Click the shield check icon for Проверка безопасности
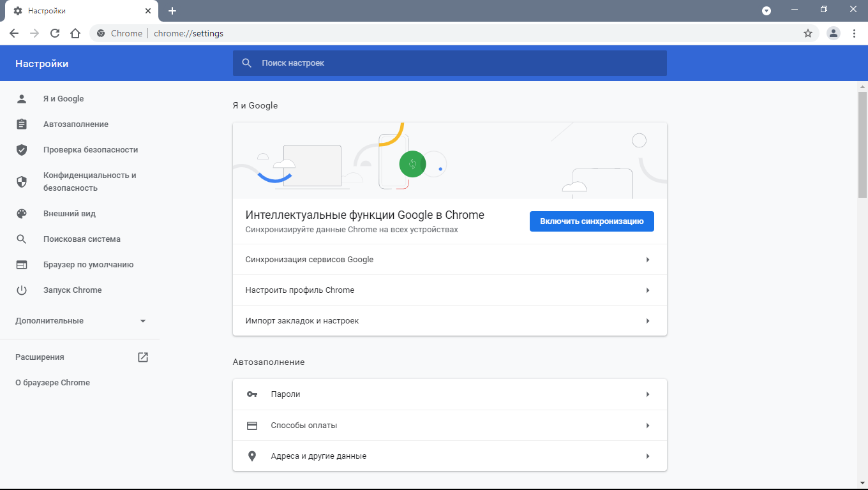 click(22, 150)
